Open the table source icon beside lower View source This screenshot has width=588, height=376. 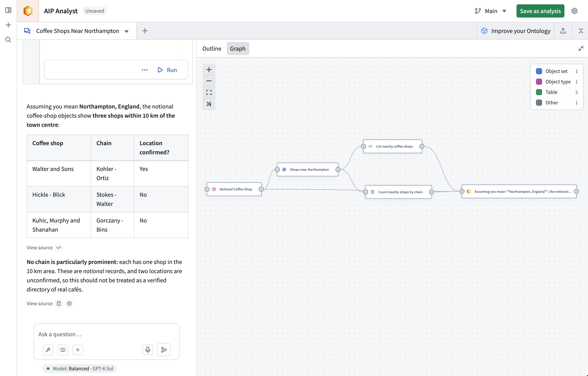pos(59,304)
